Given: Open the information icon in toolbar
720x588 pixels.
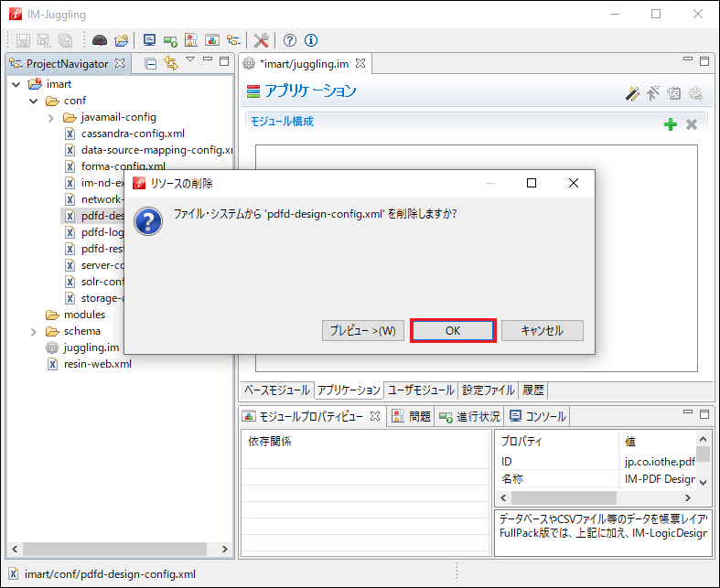Looking at the screenshot, I should (311, 40).
